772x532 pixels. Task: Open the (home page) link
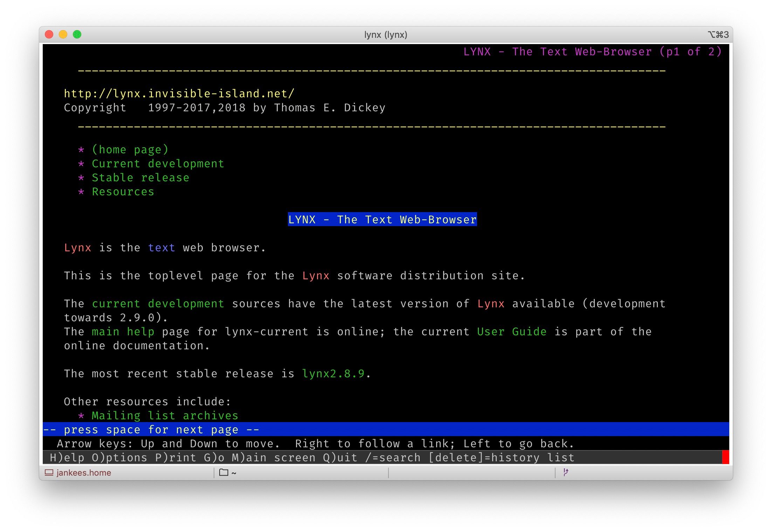click(130, 150)
